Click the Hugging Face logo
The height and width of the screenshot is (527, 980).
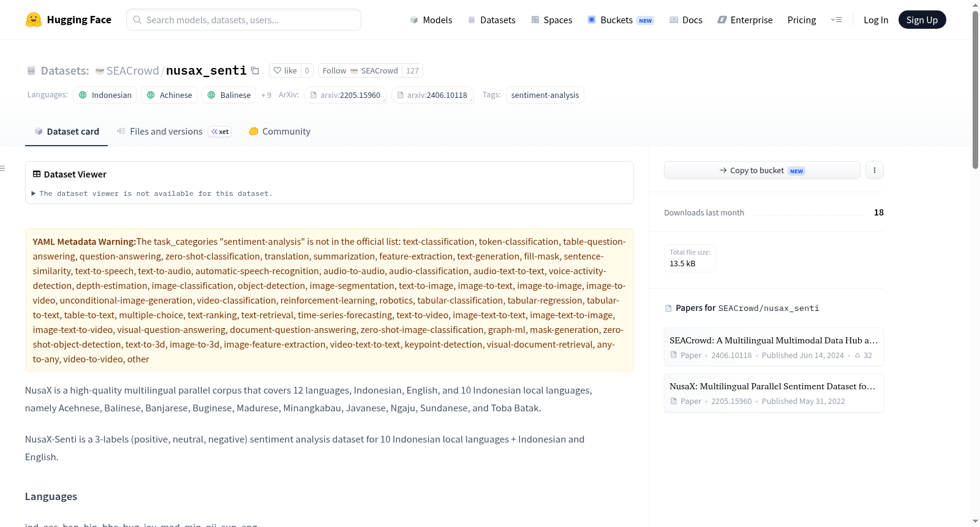(x=68, y=20)
